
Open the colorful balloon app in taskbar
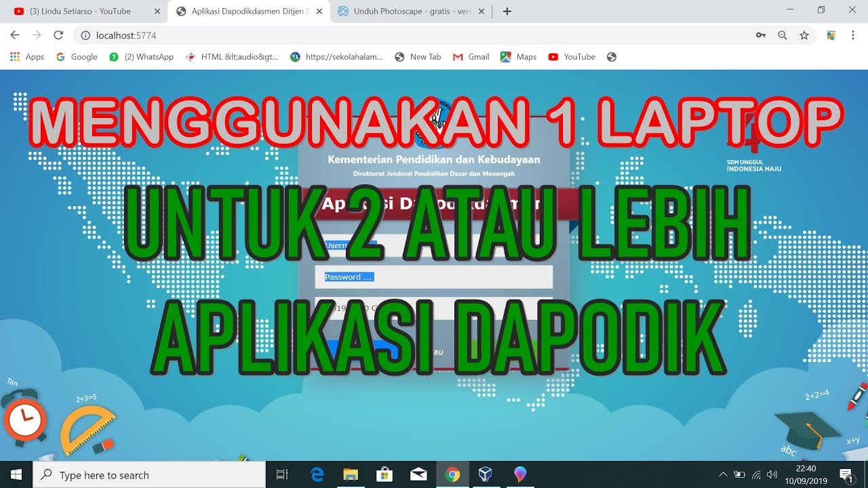point(520,474)
